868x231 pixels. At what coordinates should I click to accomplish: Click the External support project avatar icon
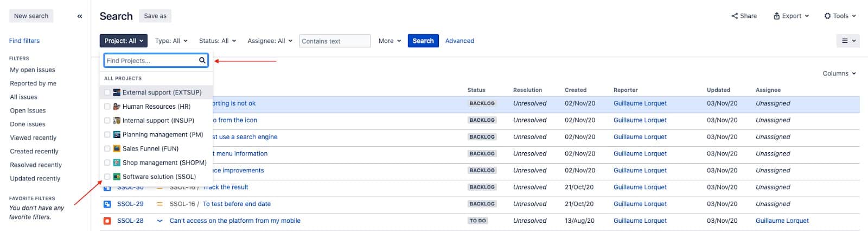(x=117, y=92)
